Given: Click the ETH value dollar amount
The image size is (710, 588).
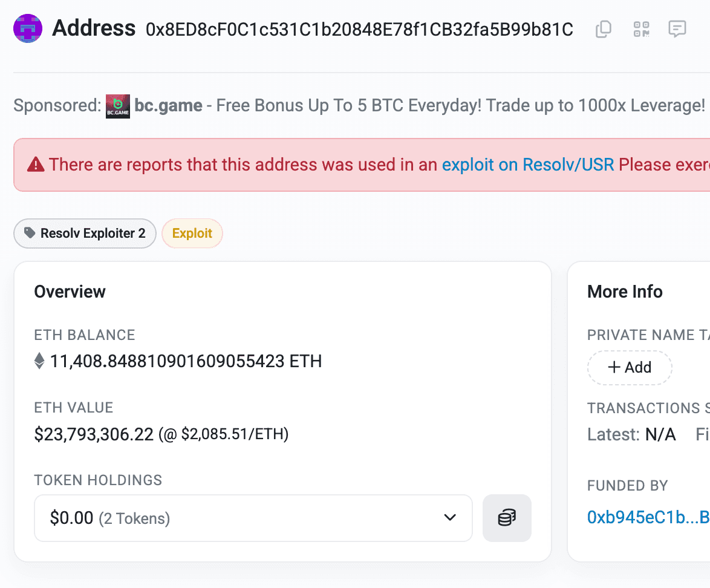Looking at the screenshot, I should click(x=94, y=434).
